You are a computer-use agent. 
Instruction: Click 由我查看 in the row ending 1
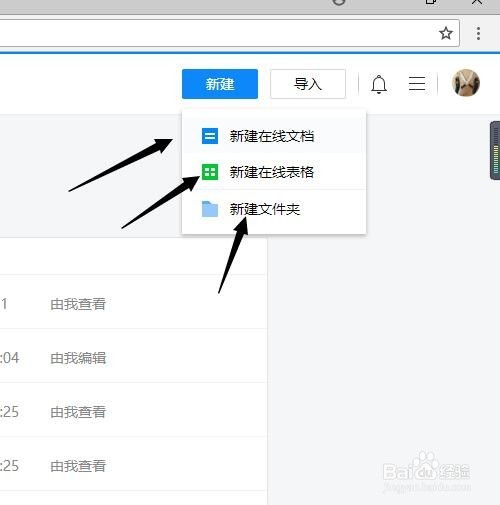pyautogui.click(x=78, y=304)
